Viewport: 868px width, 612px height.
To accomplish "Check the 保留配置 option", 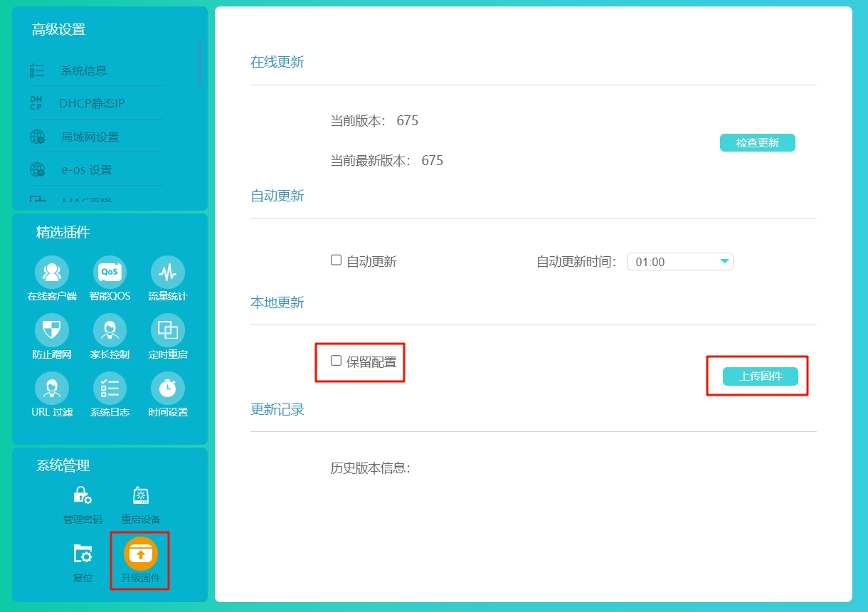I will (x=335, y=361).
